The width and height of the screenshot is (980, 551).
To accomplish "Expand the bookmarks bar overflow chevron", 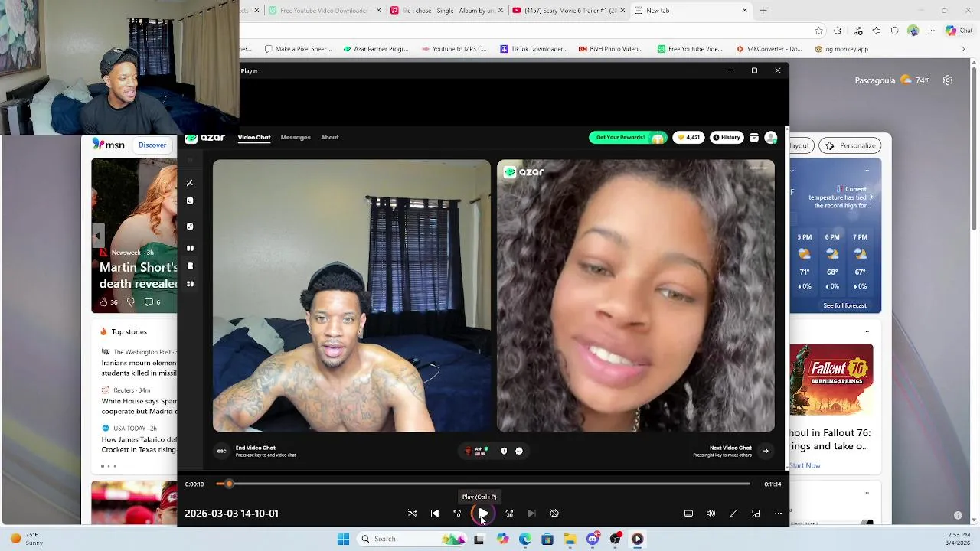I will click(963, 49).
